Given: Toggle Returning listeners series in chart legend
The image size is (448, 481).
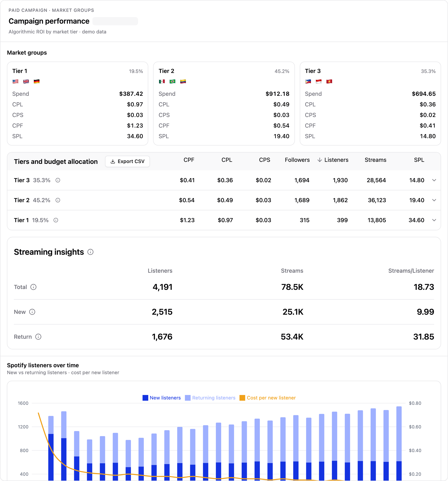Looking at the screenshot, I should [x=210, y=398].
